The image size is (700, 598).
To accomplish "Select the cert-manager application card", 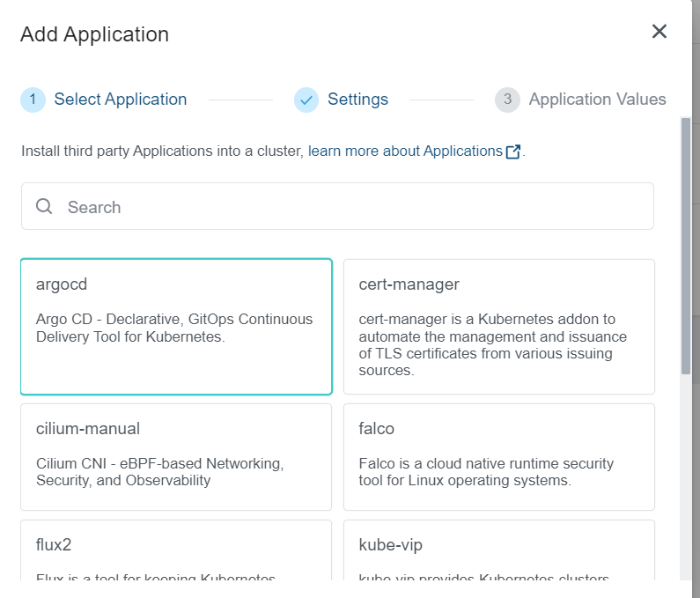I will point(499,327).
